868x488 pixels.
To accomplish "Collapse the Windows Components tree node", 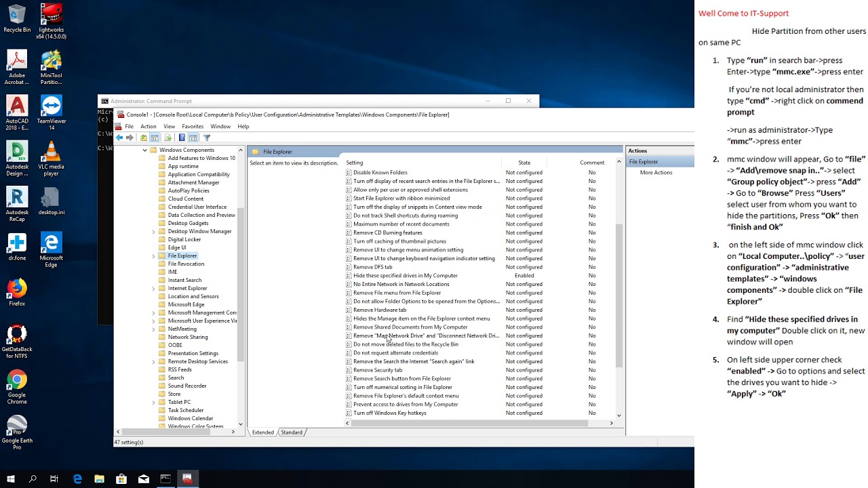I will pos(144,150).
